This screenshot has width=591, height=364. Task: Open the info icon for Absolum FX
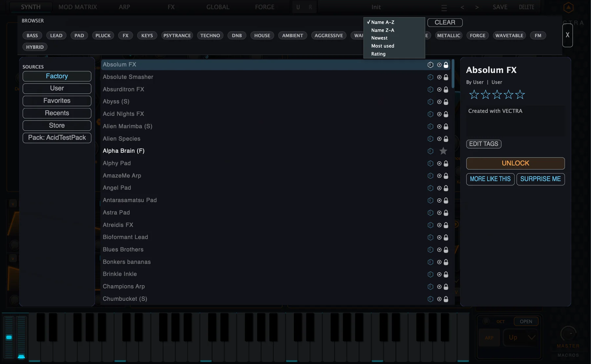tap(430, 65)
